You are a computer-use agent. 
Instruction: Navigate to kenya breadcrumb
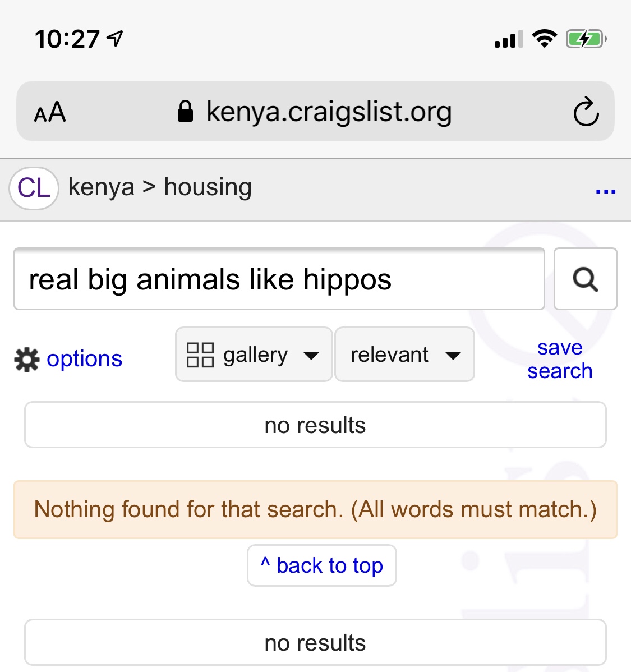pyautogui.click(x=101, y=187)
